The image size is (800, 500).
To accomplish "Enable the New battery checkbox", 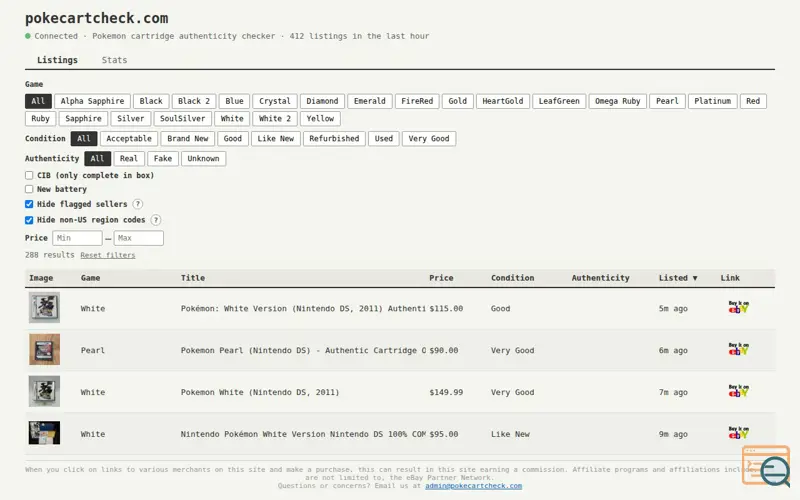I will click(29, 189).
